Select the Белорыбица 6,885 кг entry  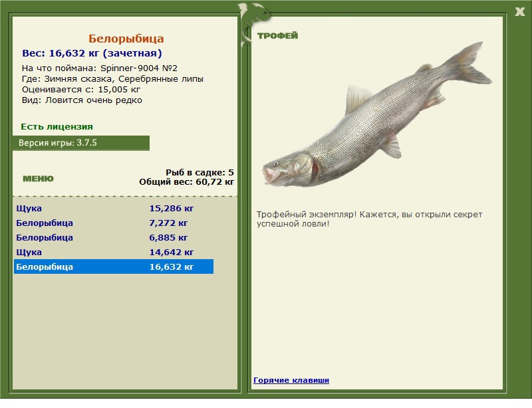(x=114, y=237)
